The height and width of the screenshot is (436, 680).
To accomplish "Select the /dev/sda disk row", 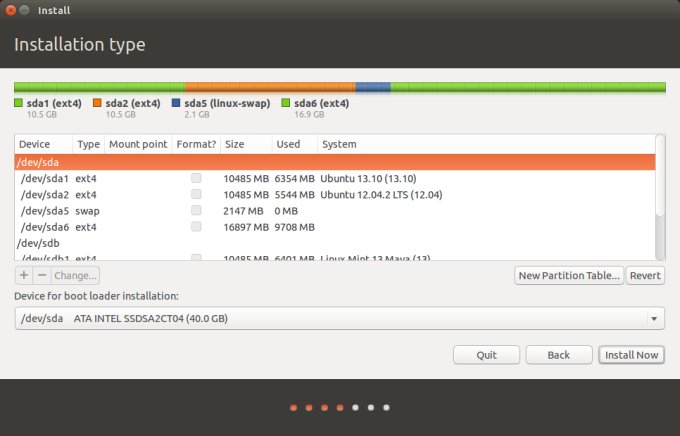I will click(x=335, y=161).
